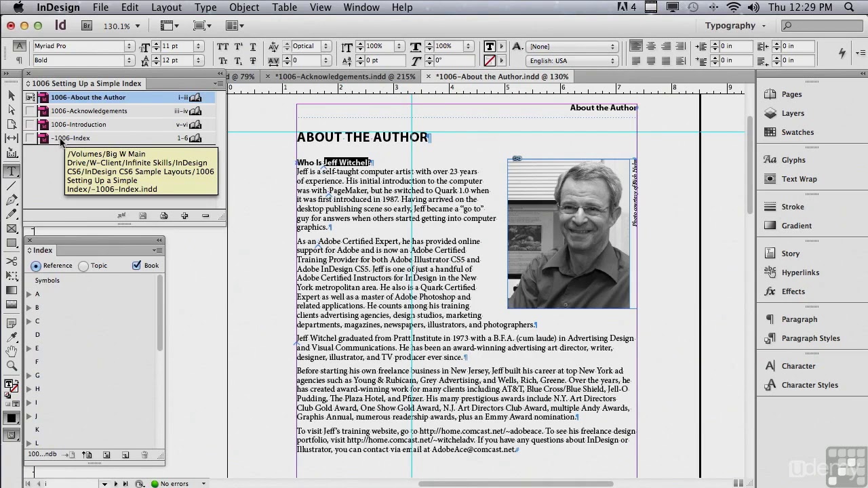Expand index section H

[29, 389]
